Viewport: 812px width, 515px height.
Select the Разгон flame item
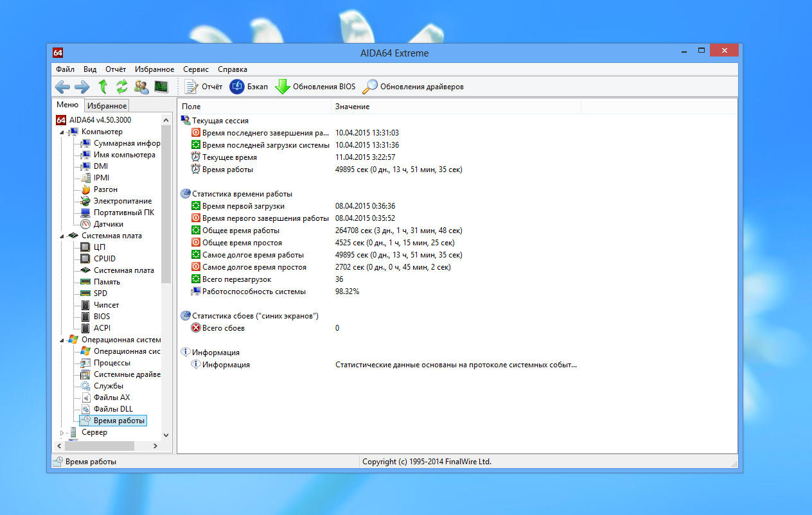pos(99,189)
